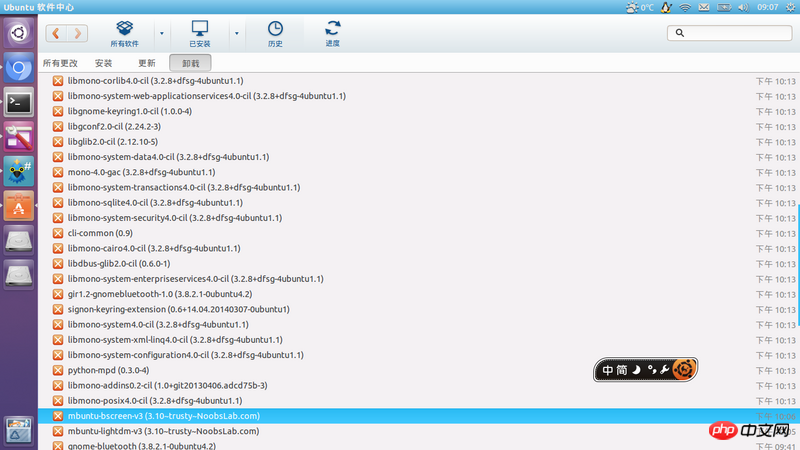This screenshot has width=800, height=450.
Task: Open the battery indicator
Action: [724, 7]
